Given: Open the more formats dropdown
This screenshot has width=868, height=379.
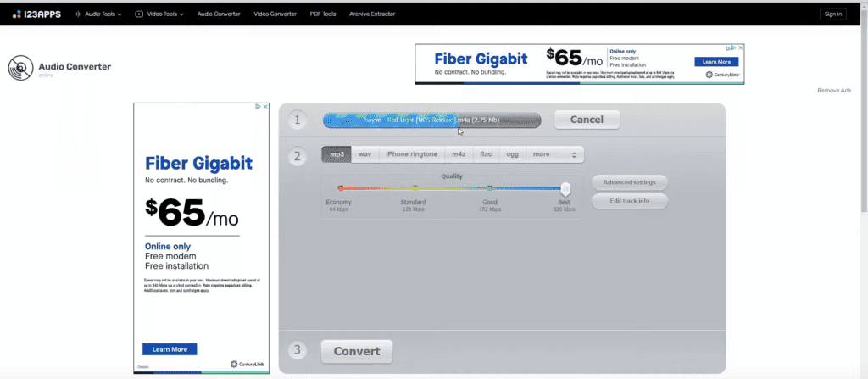Looking at the screenshot, I should 554,154.
